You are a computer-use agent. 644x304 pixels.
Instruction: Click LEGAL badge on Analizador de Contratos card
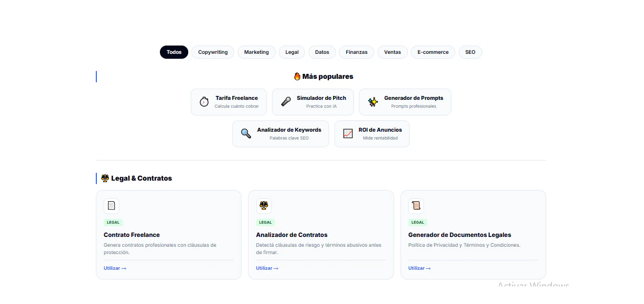[265, 222]
